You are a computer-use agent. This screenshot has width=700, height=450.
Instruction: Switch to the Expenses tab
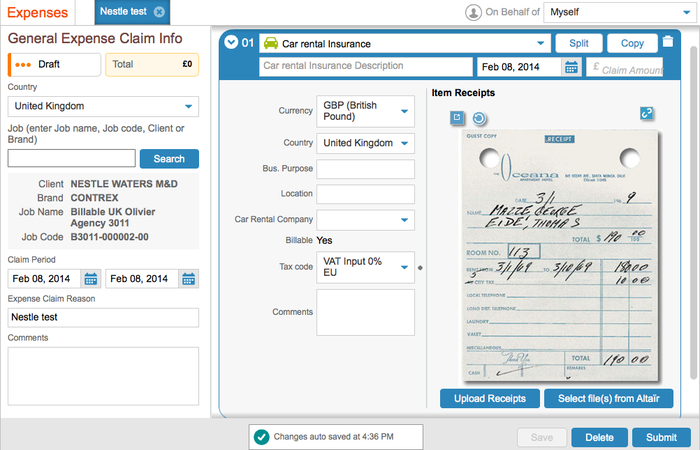38,12
